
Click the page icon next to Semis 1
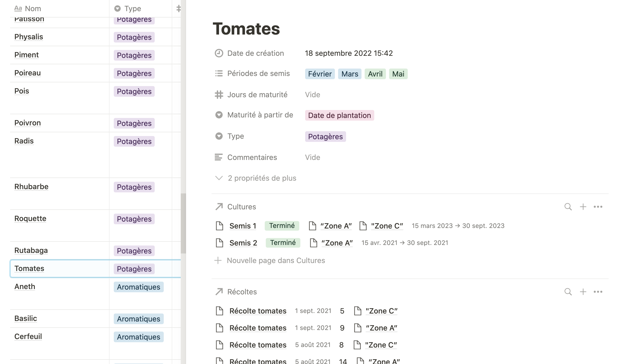(220, 226)
